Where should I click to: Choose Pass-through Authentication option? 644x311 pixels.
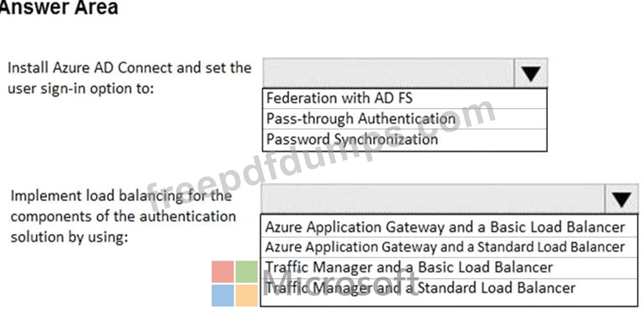pyautogui.click(x=404, y=119)
